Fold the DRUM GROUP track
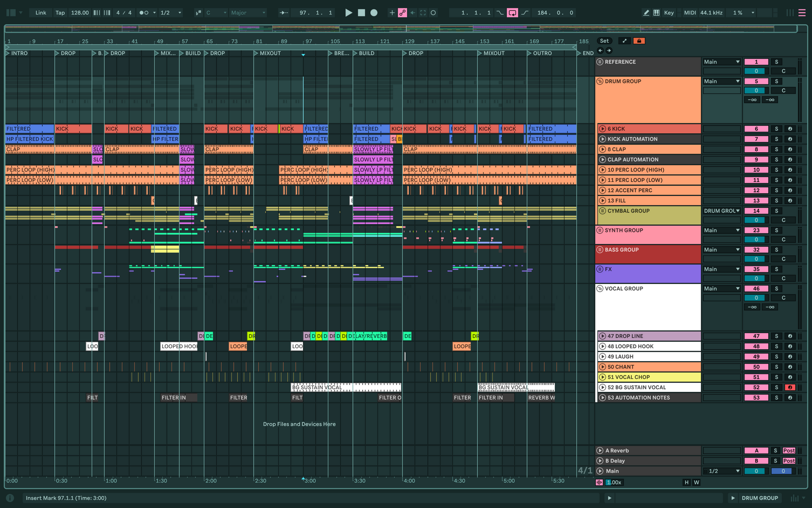The image size is (812, 508). 600,81
